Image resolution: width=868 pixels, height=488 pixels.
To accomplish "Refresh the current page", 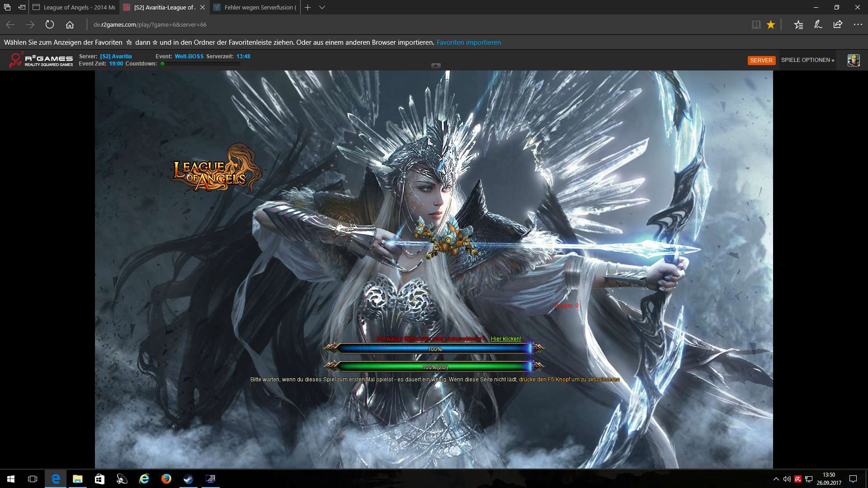I will click(x=50, y=25).
